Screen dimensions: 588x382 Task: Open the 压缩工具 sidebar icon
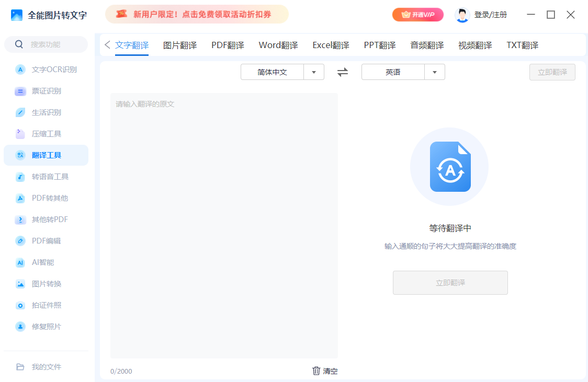coord(20,134)
